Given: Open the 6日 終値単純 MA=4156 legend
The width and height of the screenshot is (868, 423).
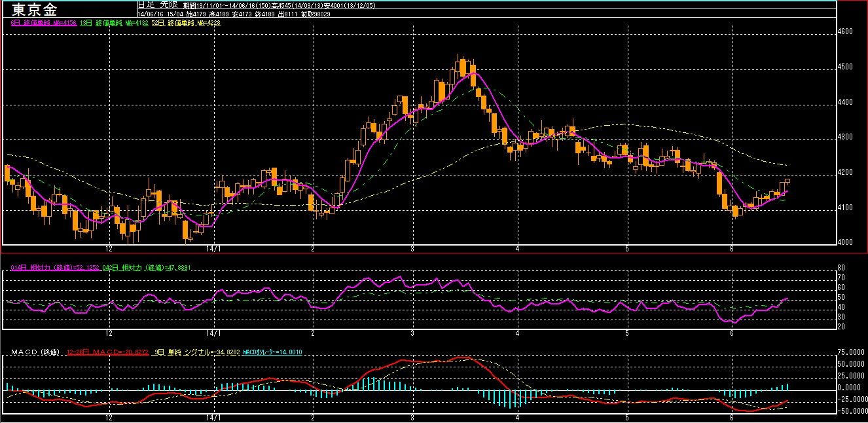Looking at the screenshot, I should pyautogui.click(x=45, y=23).
